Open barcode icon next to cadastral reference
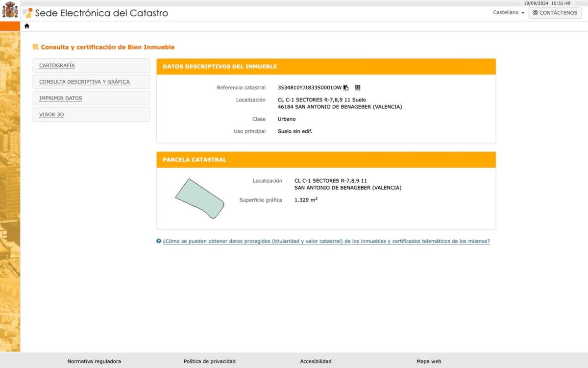 click(358, 88)
